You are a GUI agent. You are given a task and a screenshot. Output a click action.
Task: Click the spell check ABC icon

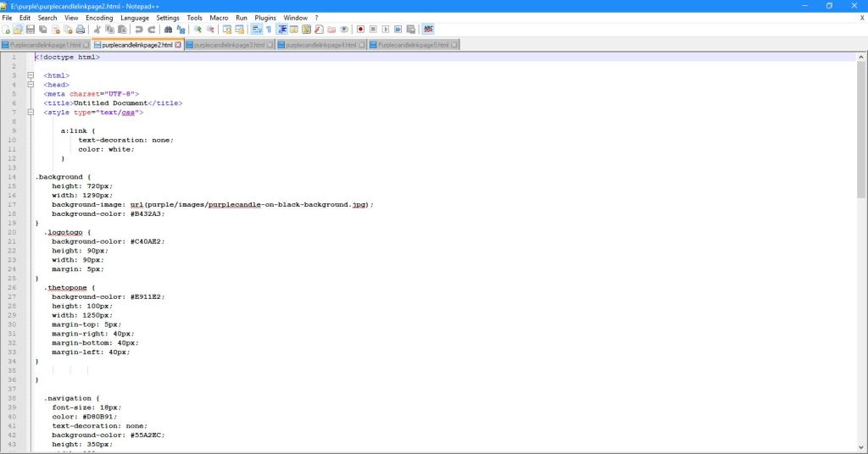(427, 29)
